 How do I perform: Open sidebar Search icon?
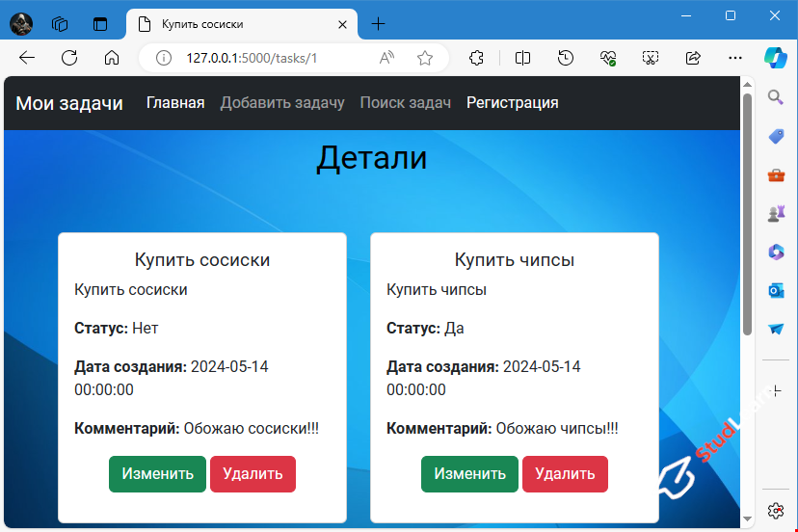coord(776,96)
